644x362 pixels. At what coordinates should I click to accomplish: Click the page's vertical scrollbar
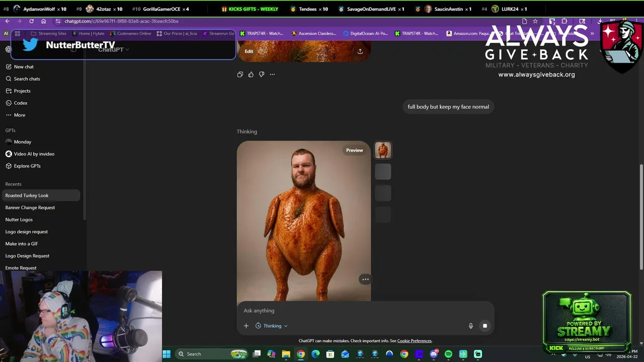[641, 217]
